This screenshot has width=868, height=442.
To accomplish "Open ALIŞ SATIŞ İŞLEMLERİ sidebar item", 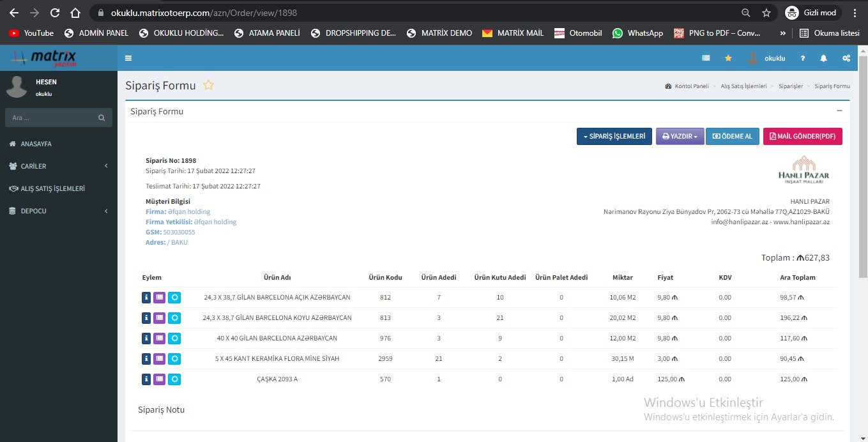I will point(52,188).
